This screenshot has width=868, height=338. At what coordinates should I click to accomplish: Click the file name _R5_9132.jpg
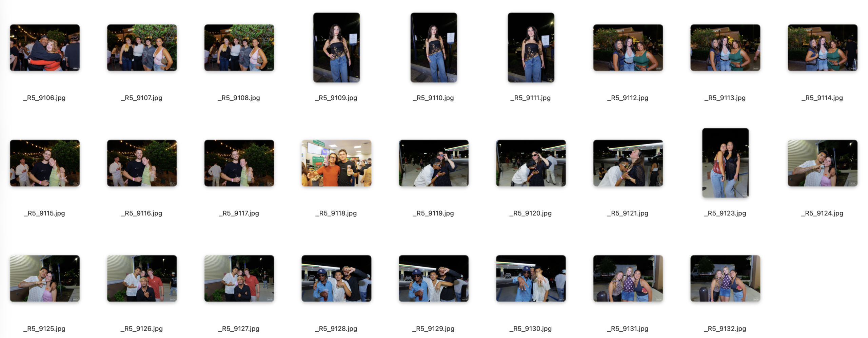click(725, 329)
